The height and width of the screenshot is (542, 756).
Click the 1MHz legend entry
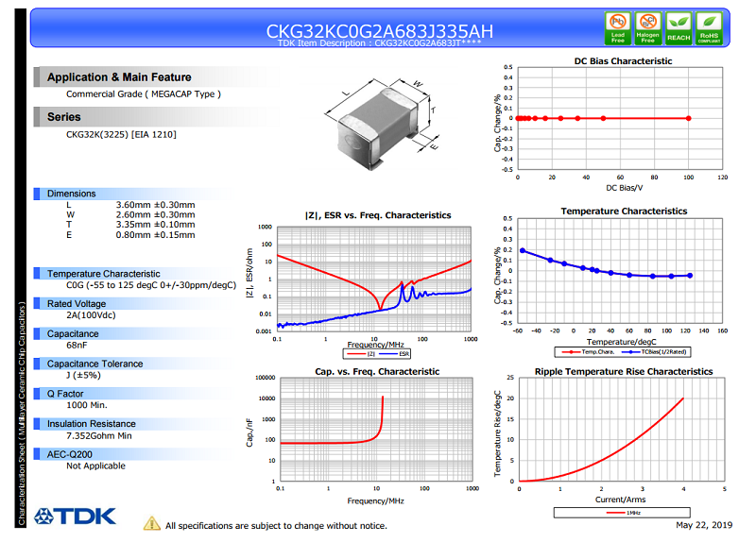pyautogui.click(x=622, y=513)
